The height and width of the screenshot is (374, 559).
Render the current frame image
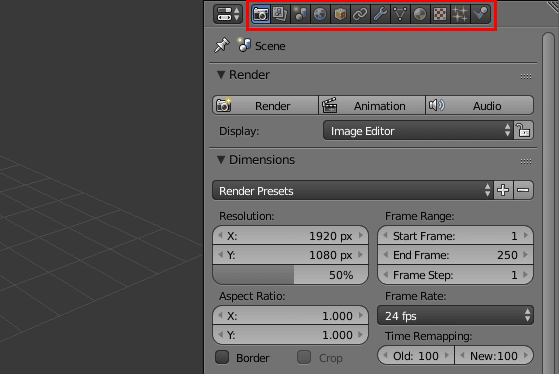coord(265,105)
